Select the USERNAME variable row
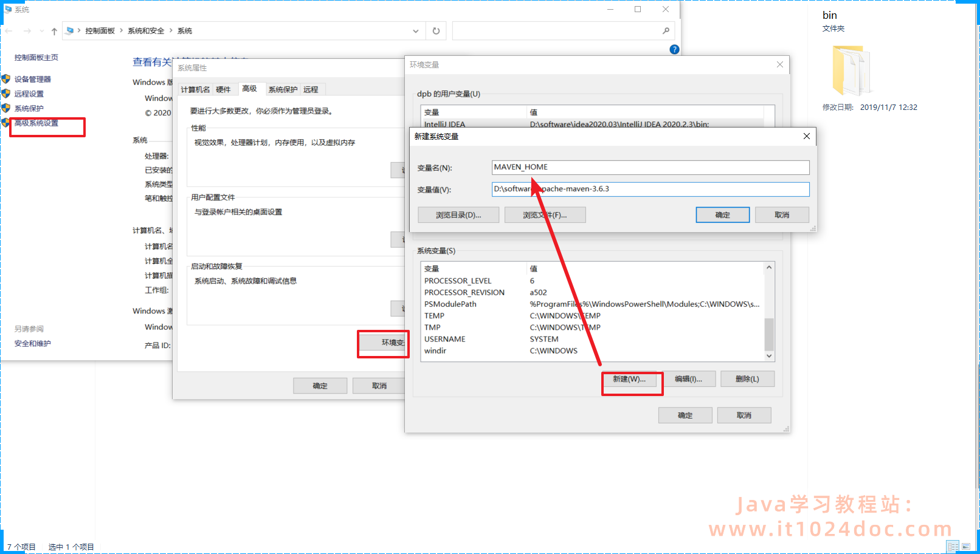 pos(592,339)
